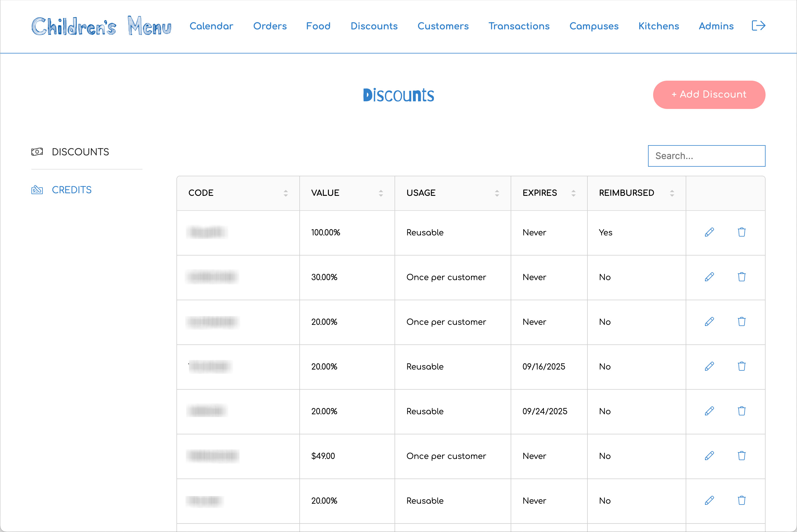This screenshot has height=532, width=797.
Task: Click the + Add Discount button
Action: (709, 95)
